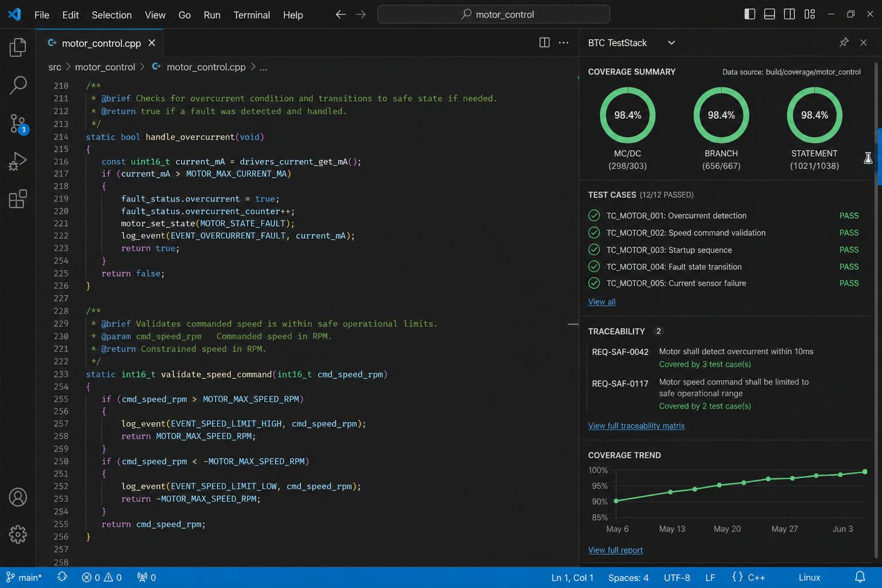Viewport: 882px width, 588px height.
Task: Open the Search view in activity bar
Action: click(x=18, y=85)
